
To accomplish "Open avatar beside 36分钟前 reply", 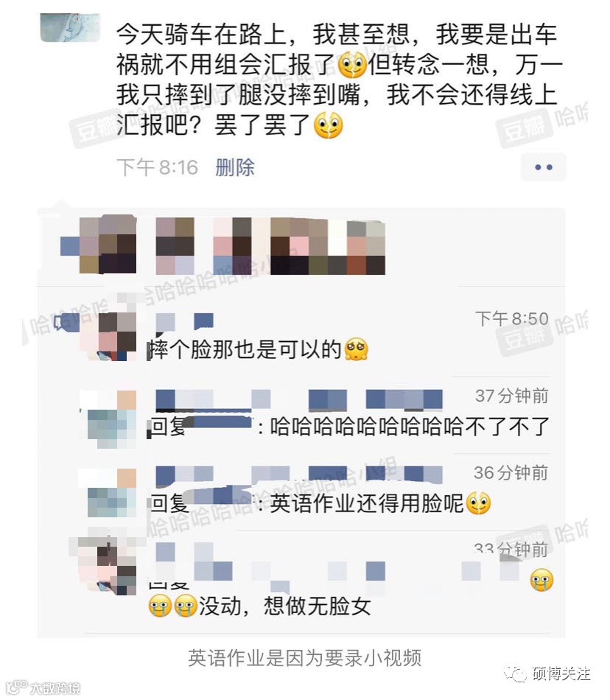I will (108, 493).
